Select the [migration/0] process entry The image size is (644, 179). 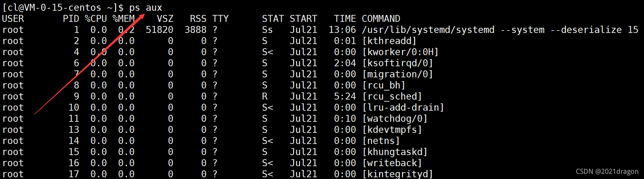pyautogui.click(x=398, y=74)
